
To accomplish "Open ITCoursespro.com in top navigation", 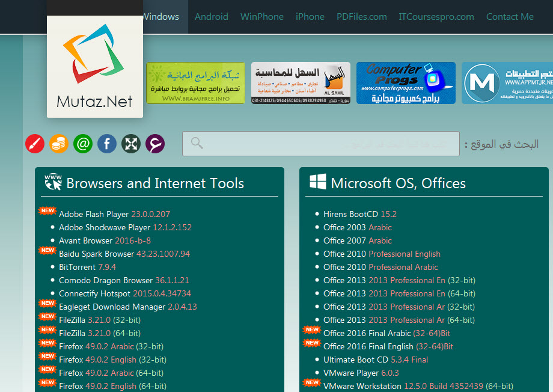I will [436, 17].
